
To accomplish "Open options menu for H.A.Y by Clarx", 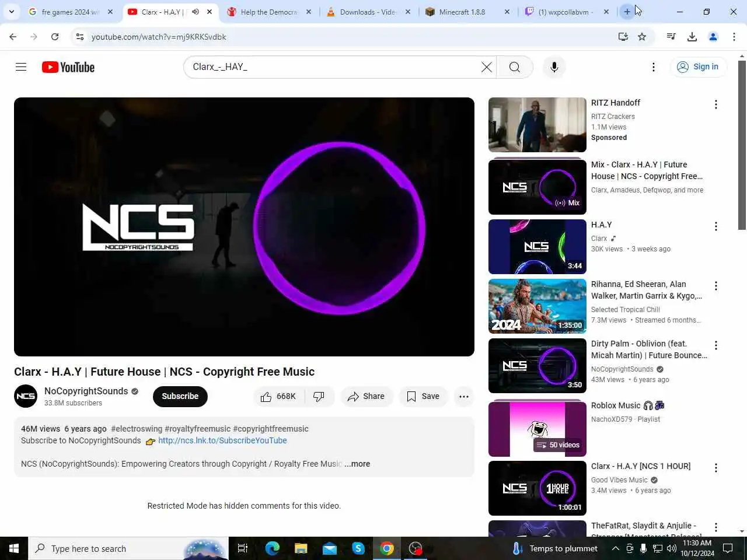I will click(x=716, y=226).
